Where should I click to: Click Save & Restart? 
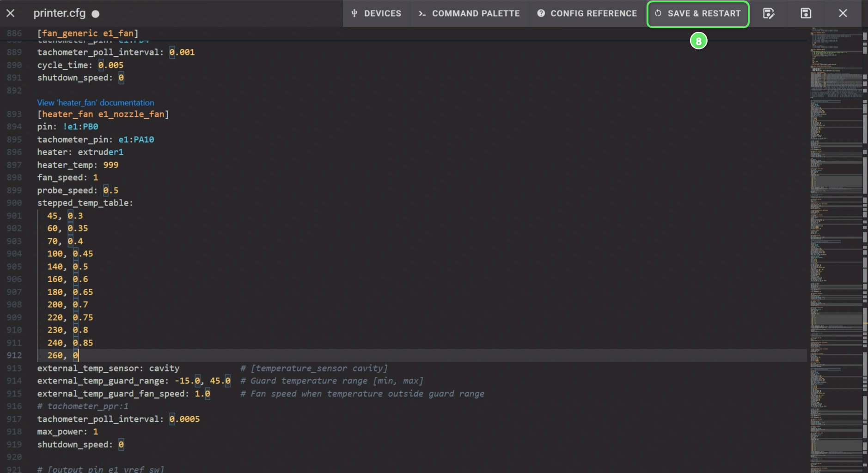697,14
